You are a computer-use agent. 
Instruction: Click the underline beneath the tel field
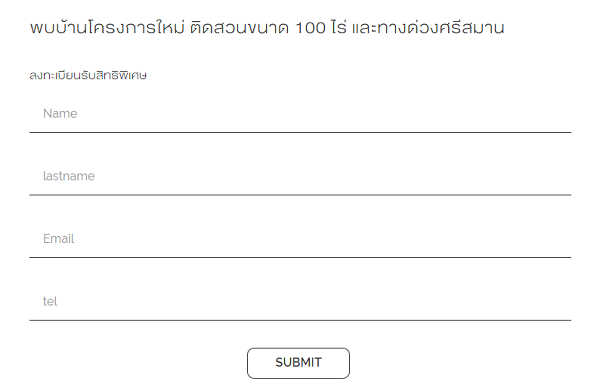click(x=300, y=320)
